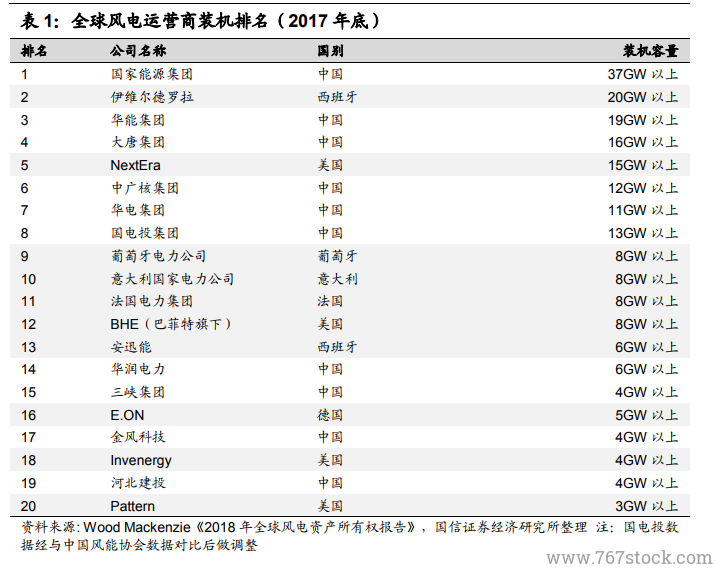Select company name 金风科技

click(138, 437)
